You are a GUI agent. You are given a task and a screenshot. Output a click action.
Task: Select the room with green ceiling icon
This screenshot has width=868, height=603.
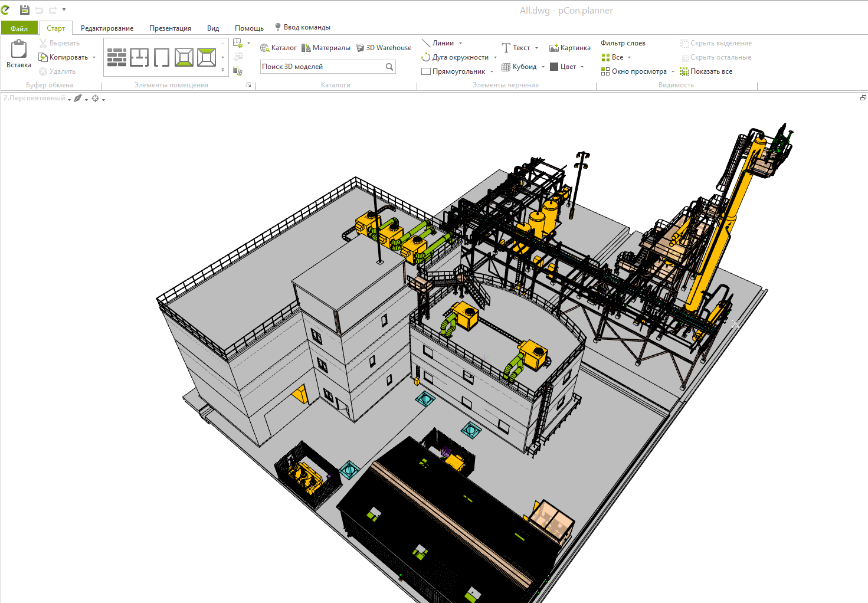[207, 57]
